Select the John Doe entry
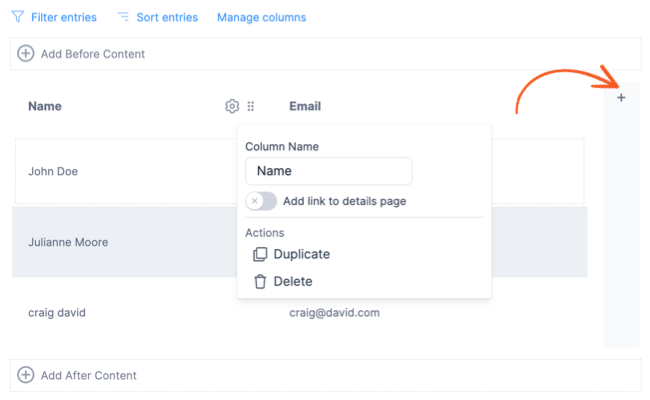Image resolution: width=650 pixels, height=400 pixels. point(53,172)
